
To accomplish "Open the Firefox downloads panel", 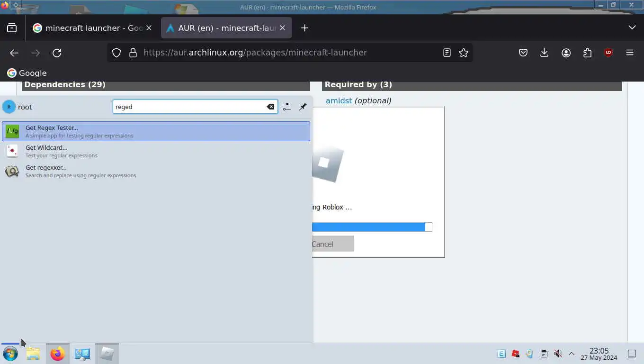I will [544, 53].
